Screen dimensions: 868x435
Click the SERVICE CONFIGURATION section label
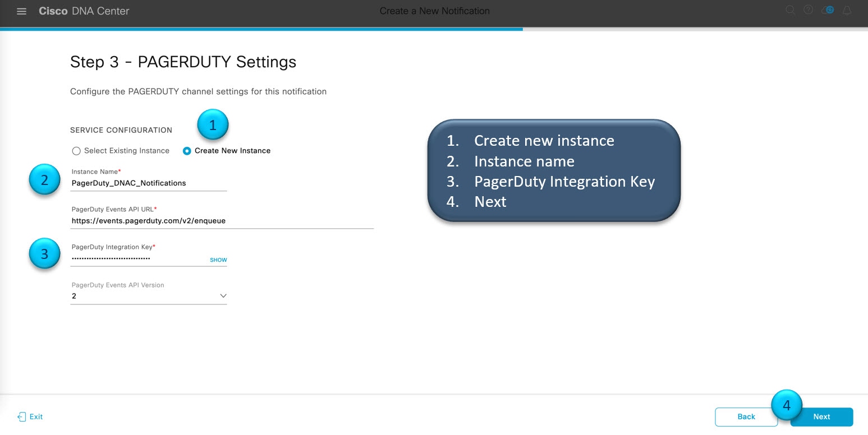pos(121,130)
